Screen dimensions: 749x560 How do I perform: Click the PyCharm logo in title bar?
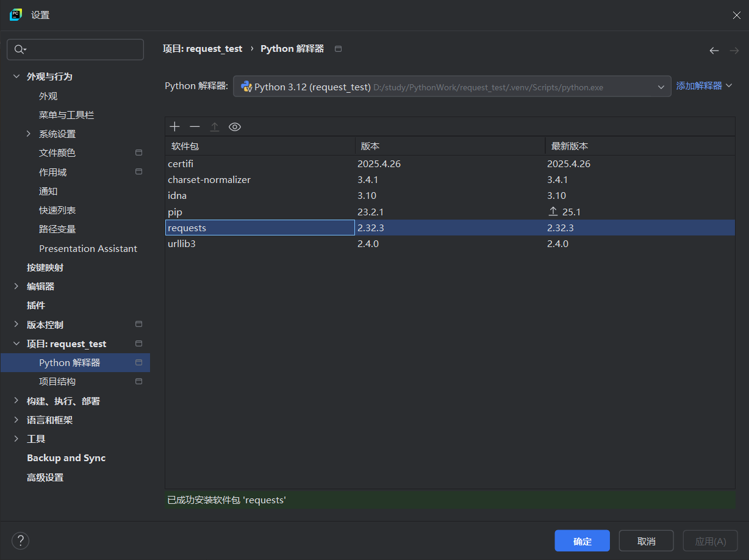click(x=16, y=15)
